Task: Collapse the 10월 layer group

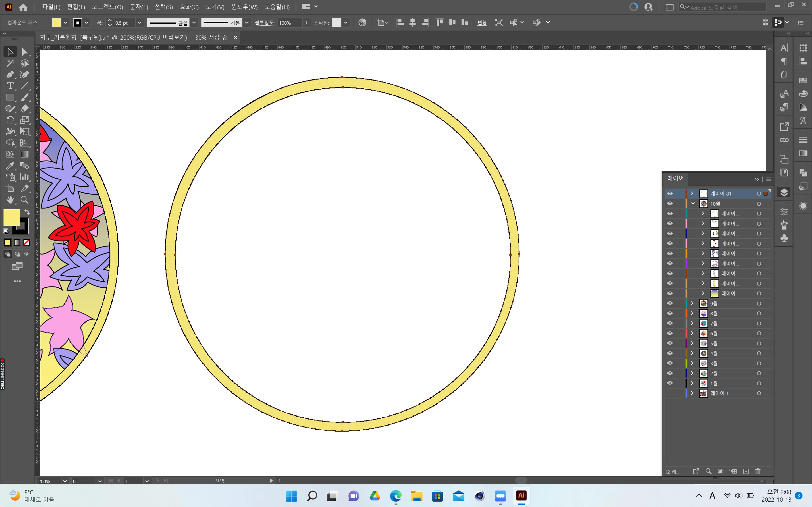Action: pos(692,203)
